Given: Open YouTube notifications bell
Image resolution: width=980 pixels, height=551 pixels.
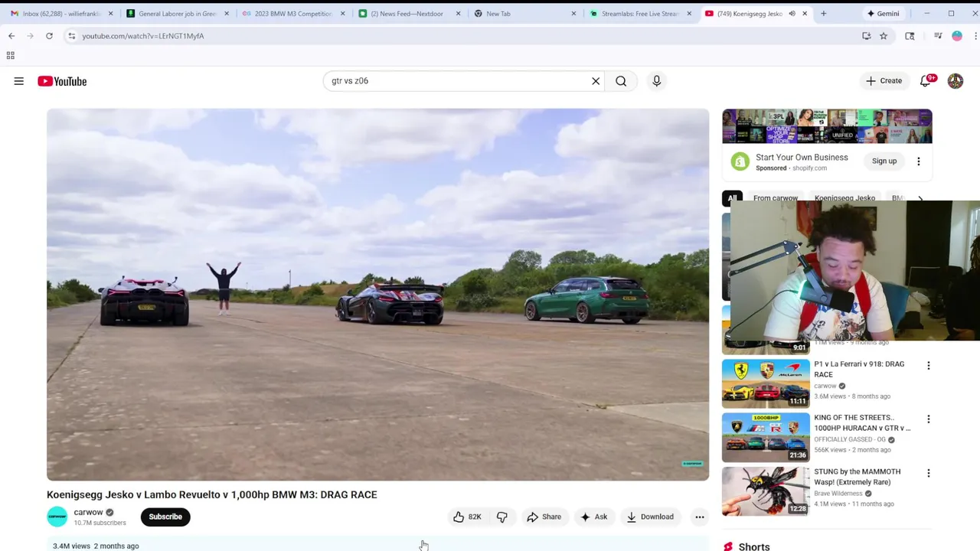Looking at the screenshot, I should coord(926,81).
